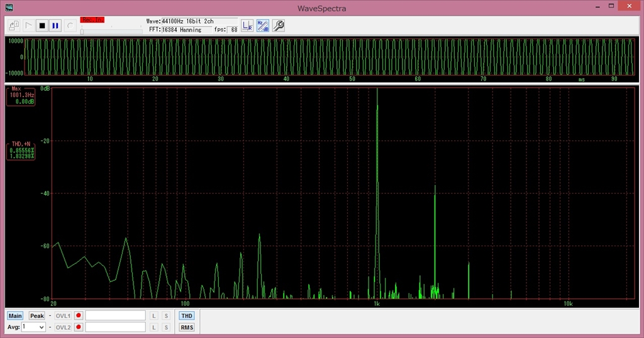Click the 1kHz fundamental peak in spectrum

[x=377, y=193]
